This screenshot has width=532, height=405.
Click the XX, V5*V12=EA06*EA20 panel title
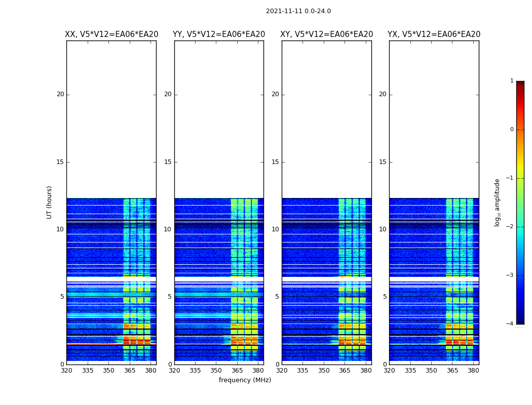pos(111,34)
